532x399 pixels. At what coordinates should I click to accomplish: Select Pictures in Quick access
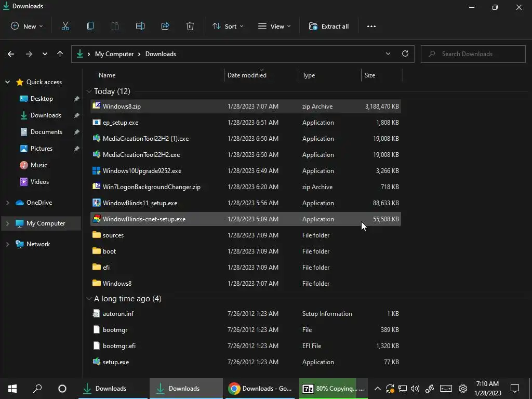point(42,148)
